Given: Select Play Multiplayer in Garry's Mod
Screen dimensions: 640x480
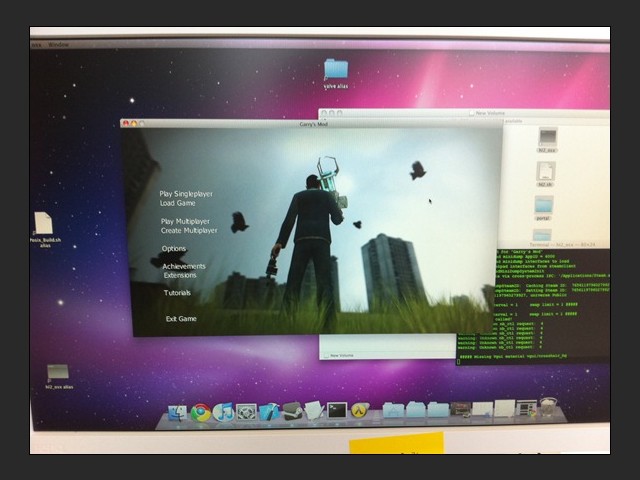Looking at the screenshot, I should [185, 221].
